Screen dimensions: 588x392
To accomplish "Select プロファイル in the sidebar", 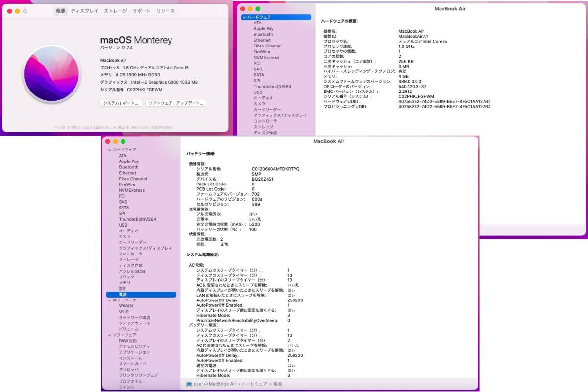I will point(130,381).
